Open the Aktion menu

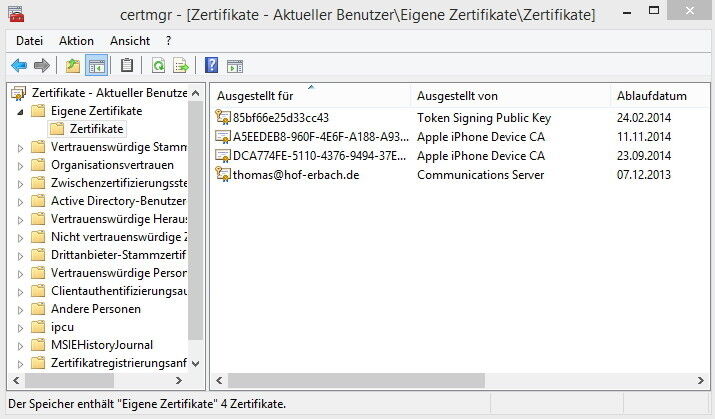76,41
